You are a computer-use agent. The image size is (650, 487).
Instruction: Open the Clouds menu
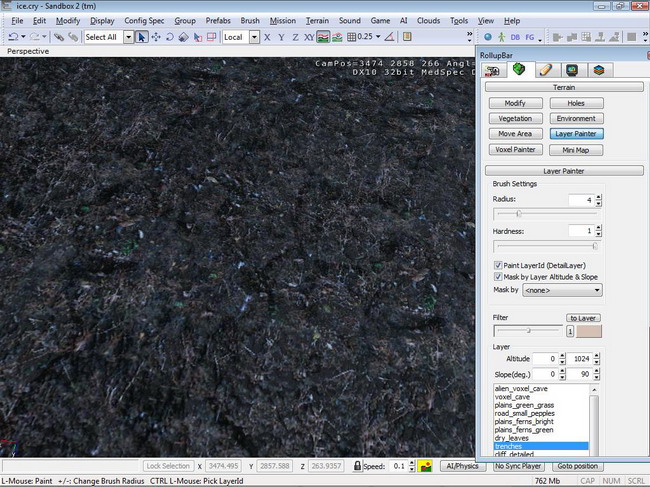click(428, 21)
